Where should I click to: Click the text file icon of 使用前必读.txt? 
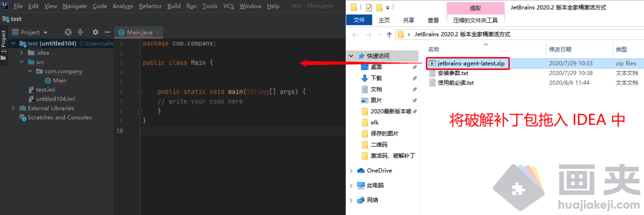432,83
